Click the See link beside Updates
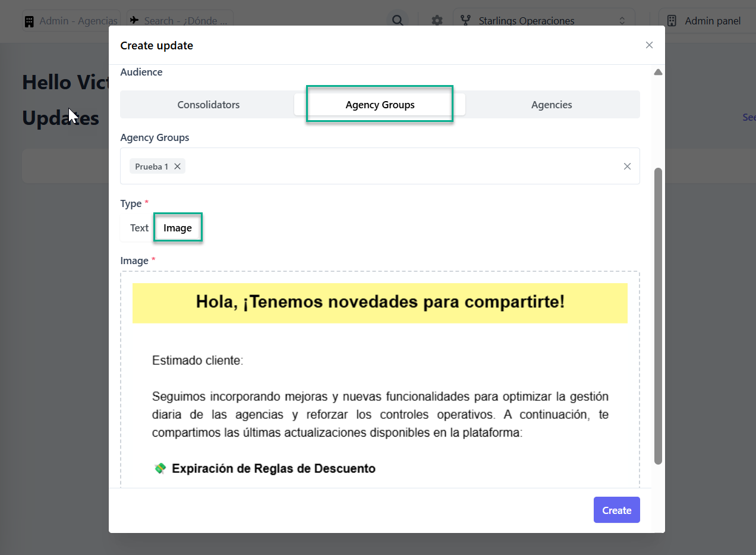This screenshot has height=555, width=756. pos(748,118)
